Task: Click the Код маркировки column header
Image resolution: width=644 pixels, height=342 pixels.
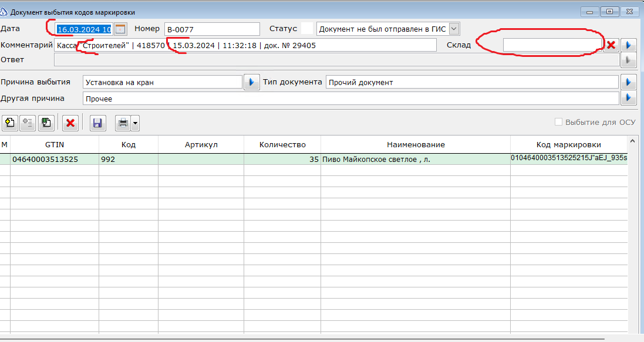Action: (569, 144)
